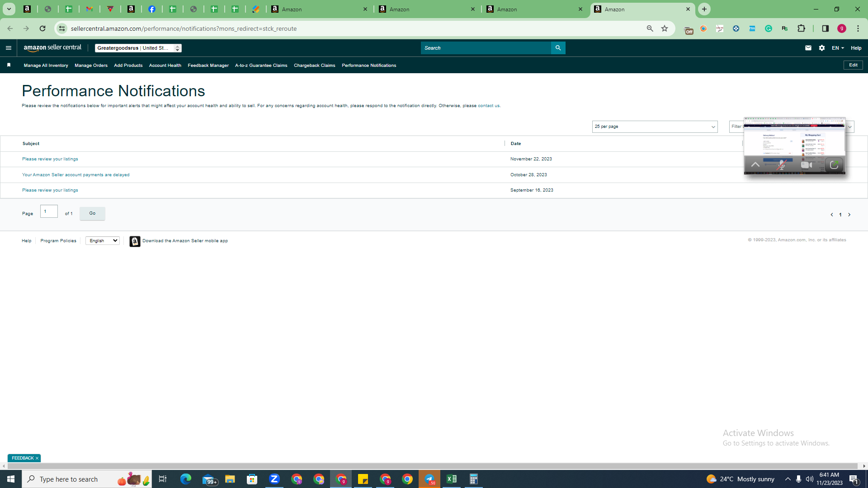View site information icon in the address bar
Viewport: 868px width, 488px height.
62,28
